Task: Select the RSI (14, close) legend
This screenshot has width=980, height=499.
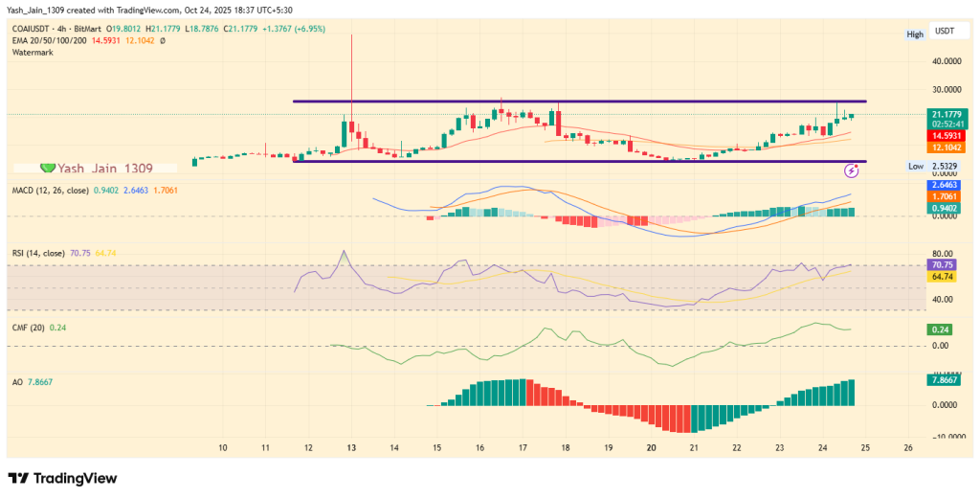Action: (x=38, y=254)
